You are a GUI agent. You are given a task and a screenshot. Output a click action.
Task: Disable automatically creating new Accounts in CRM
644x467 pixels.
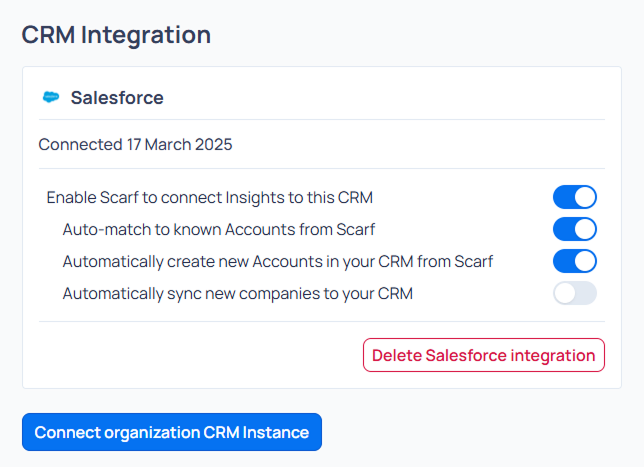pos(574,261)
